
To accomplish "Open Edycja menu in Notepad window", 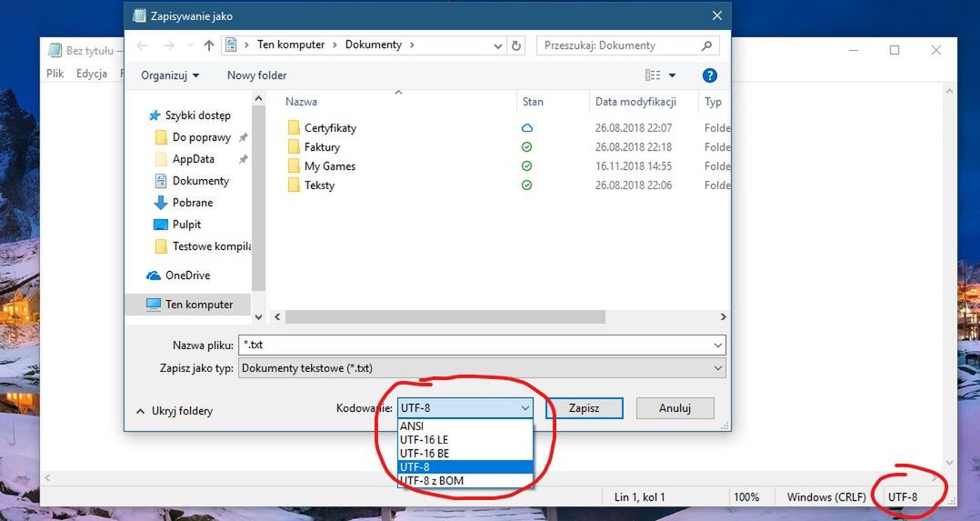I will pos(91,73).
